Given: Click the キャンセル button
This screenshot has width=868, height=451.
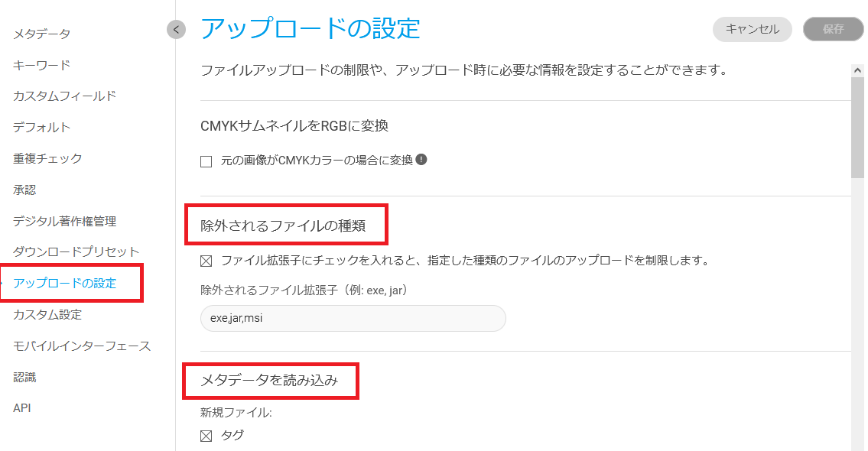Looking at the screenshot, I should pos(752,30).
